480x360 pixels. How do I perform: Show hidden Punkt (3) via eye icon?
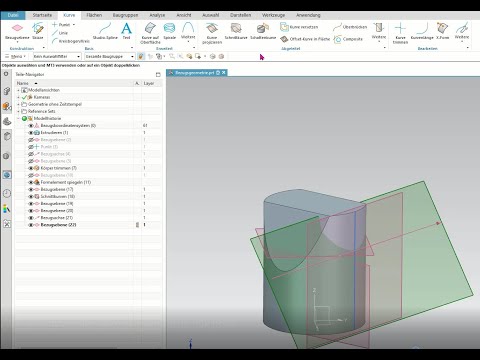pos(31,147)
